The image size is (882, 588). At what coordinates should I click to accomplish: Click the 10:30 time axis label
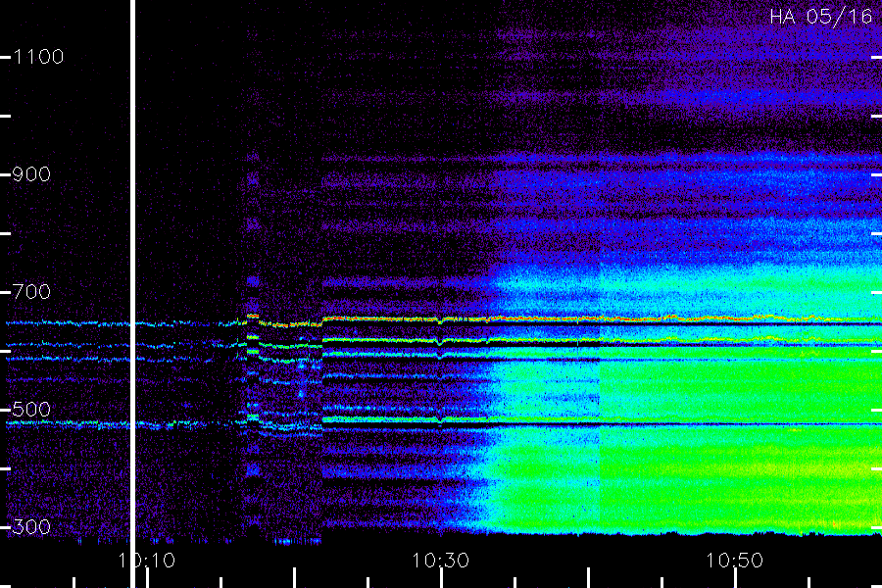pos(440,561)
